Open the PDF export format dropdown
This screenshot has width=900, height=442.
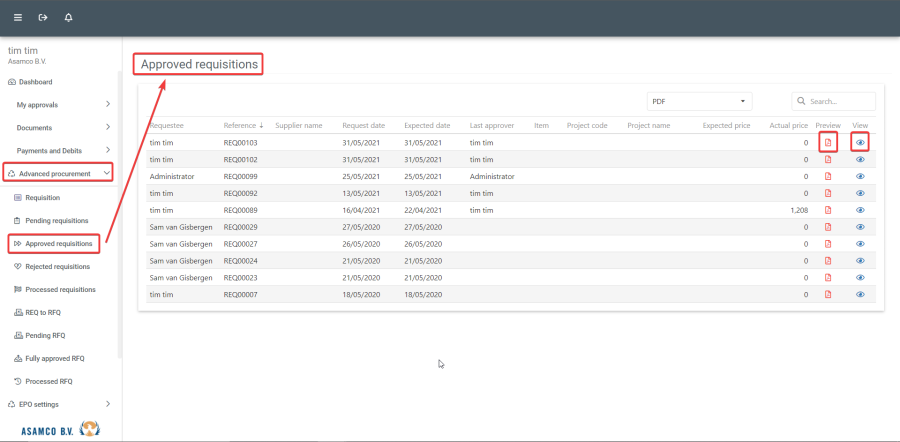pos(699,101)
